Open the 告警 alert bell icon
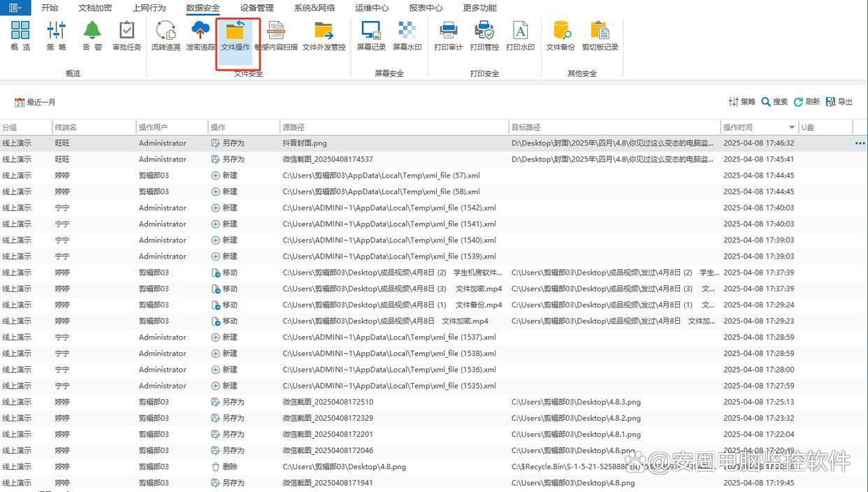This screenshot has width=868, height=492. (92, 35)
